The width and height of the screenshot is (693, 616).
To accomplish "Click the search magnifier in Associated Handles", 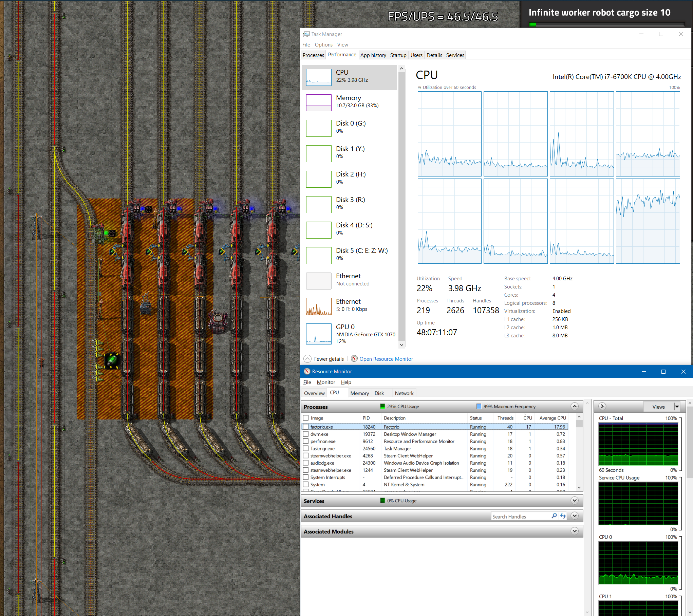I will click(554, 516).
